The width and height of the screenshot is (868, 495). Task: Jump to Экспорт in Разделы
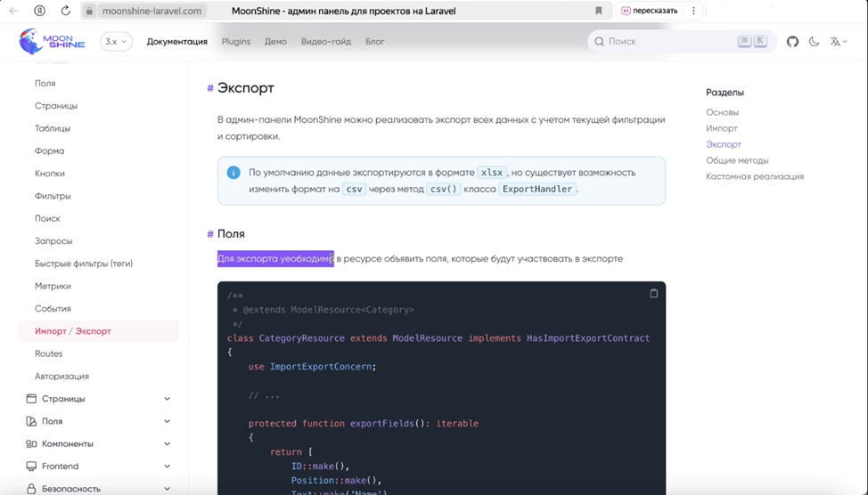point(724,144)
